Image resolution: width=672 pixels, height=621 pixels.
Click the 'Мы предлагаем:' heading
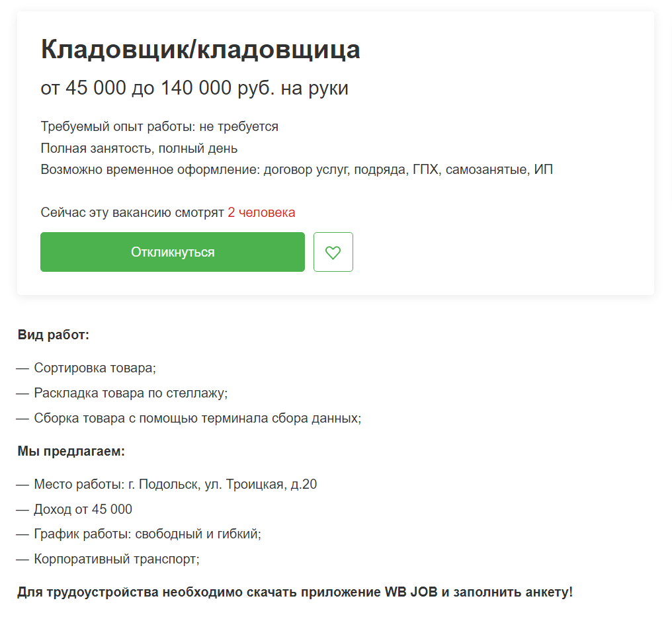point(71,452)
